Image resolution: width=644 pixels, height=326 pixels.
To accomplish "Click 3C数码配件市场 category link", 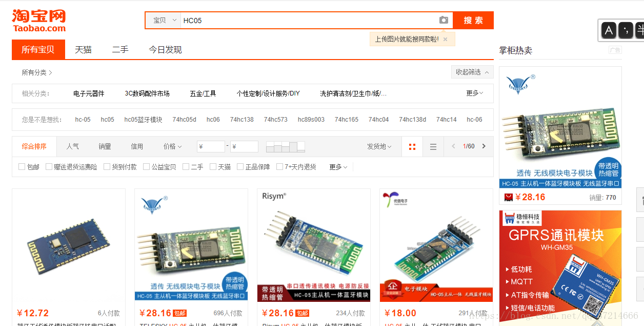I will (147, 93).
